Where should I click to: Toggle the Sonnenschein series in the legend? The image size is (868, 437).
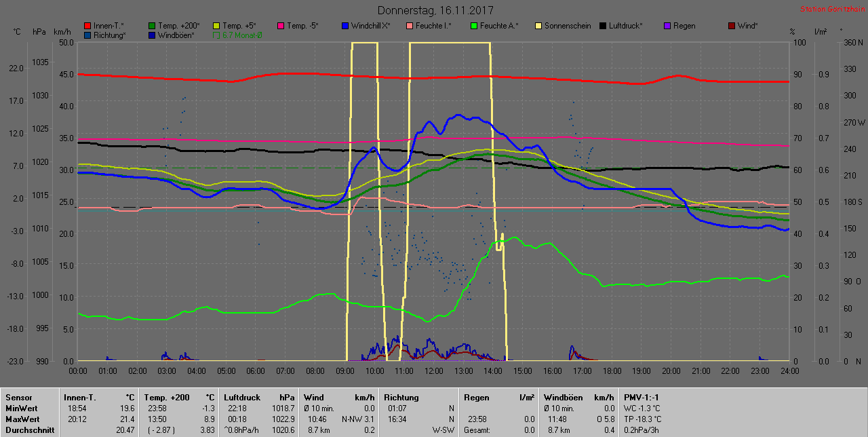point(562,26)
